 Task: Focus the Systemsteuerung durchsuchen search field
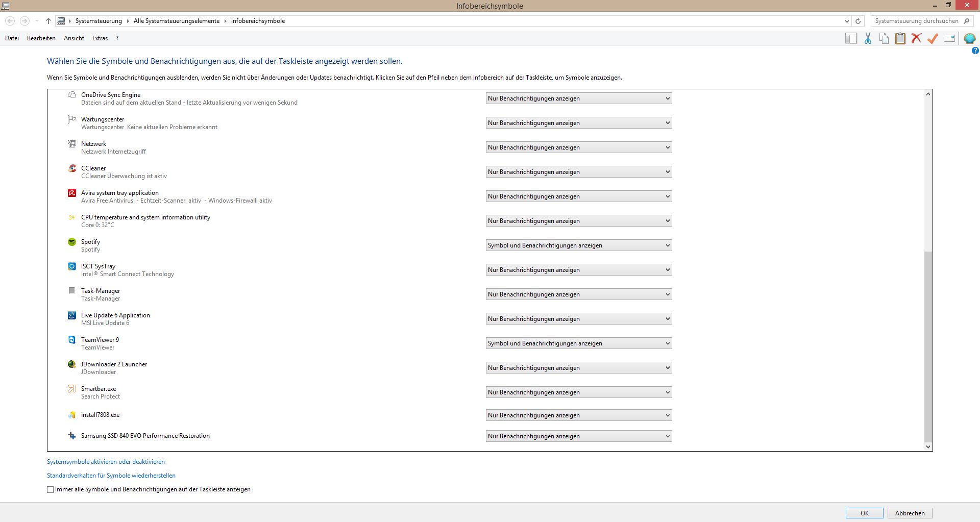click(x=916, y=21)
